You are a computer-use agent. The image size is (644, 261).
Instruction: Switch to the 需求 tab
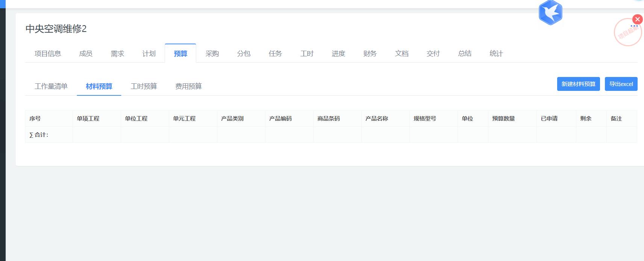[117, 54]
